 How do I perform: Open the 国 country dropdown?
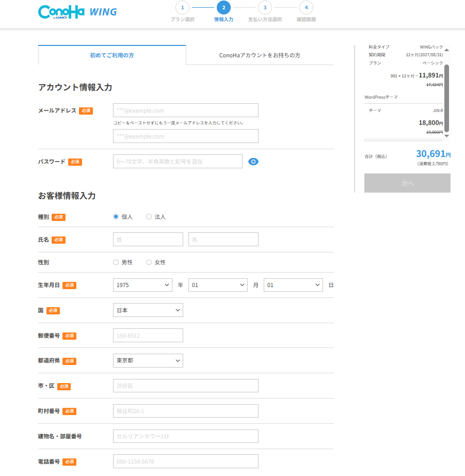148,310
